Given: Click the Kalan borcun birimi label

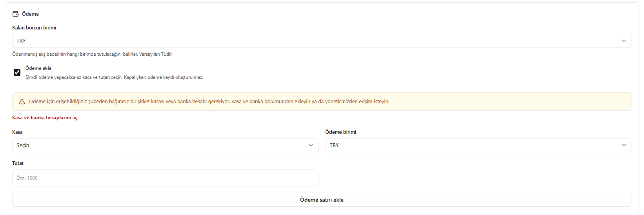Looking at the screenshot, I should click(34, 28).
